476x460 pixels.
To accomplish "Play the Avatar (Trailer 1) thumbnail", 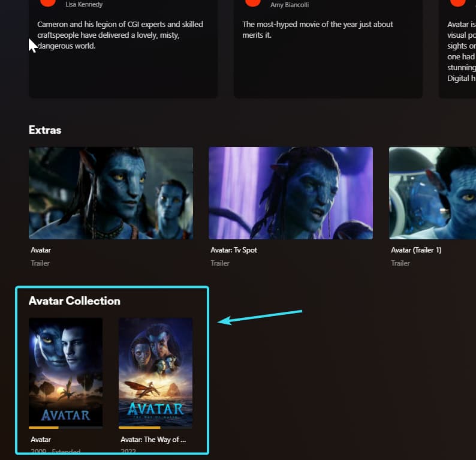I will pos(433,193).
